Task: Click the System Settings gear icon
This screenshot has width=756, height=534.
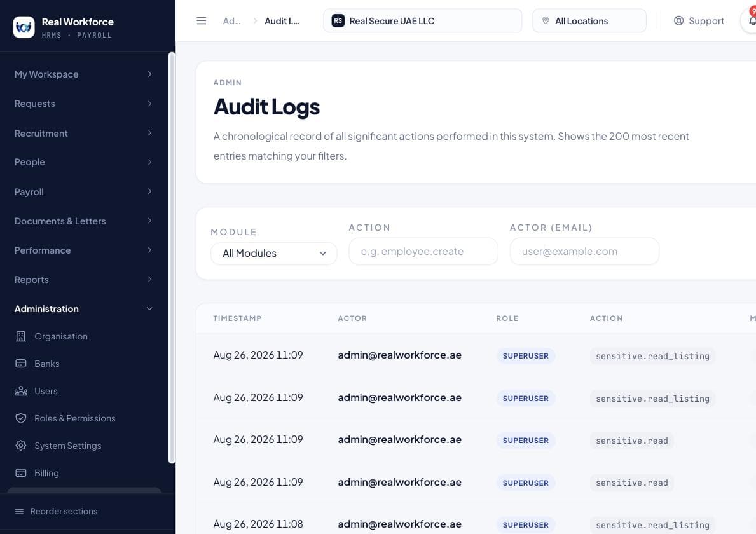Action: click(21, 446)
